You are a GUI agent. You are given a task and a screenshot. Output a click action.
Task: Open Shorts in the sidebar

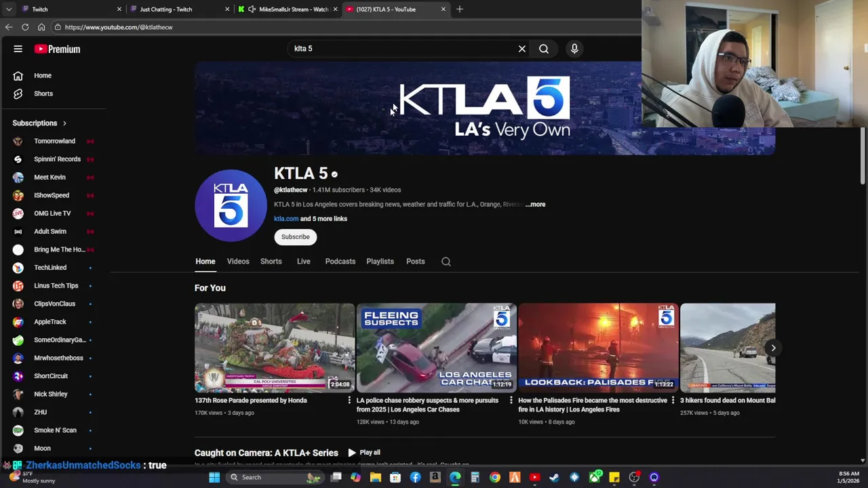pos(43,94)
